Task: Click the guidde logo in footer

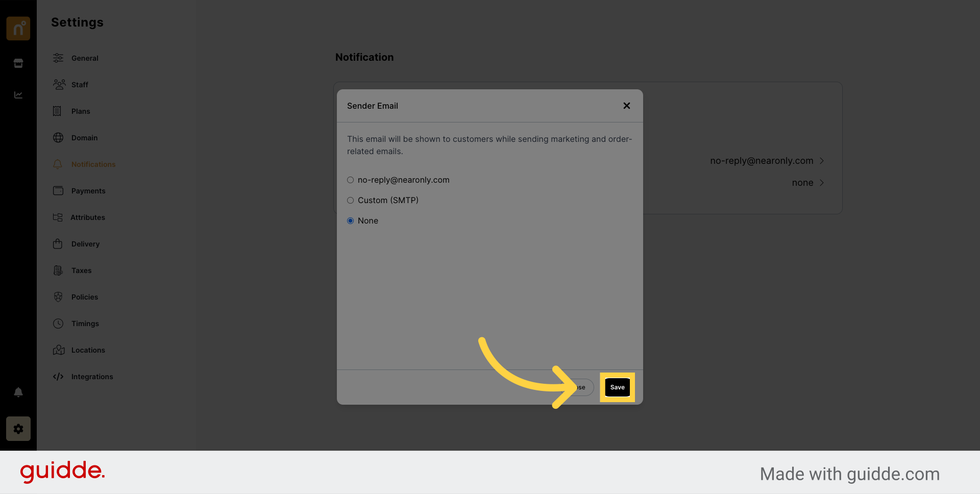Action: [x=62, y=472]
